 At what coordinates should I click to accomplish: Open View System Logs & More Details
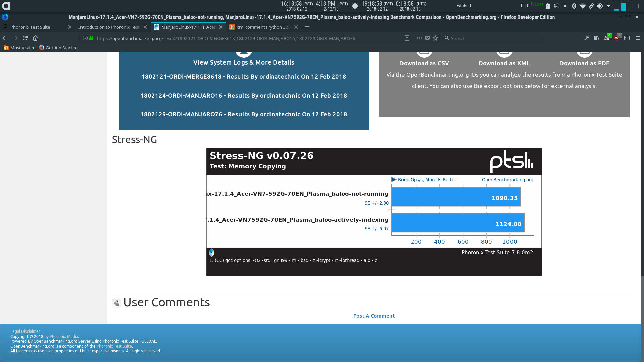(x=244, y=62)
